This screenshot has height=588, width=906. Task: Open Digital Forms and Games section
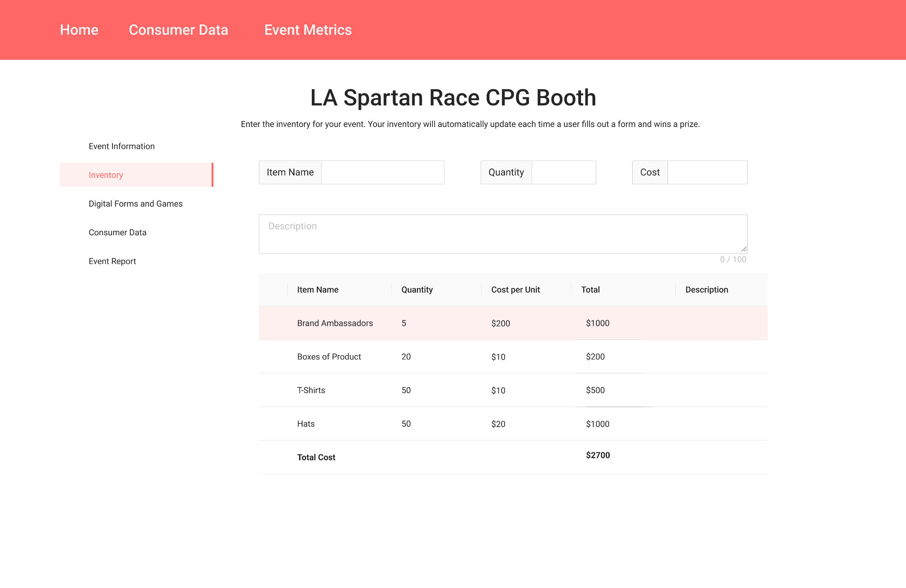point(136,204)
